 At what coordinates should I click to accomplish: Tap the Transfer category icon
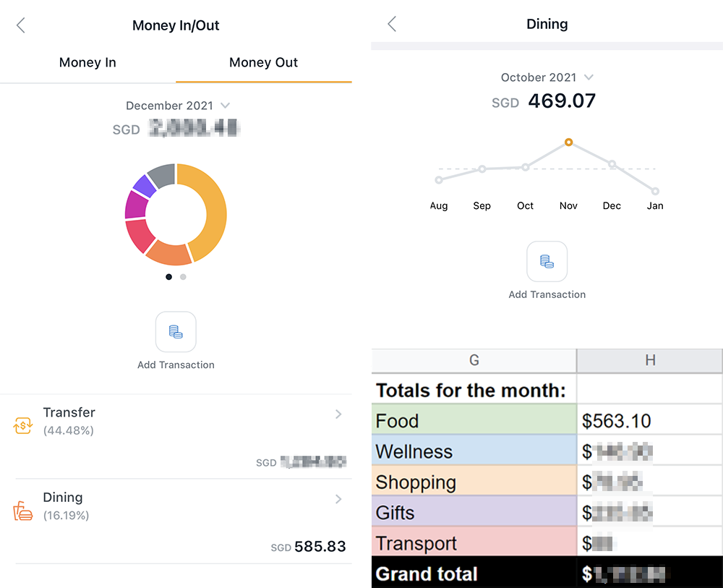[x=23, y=426]
